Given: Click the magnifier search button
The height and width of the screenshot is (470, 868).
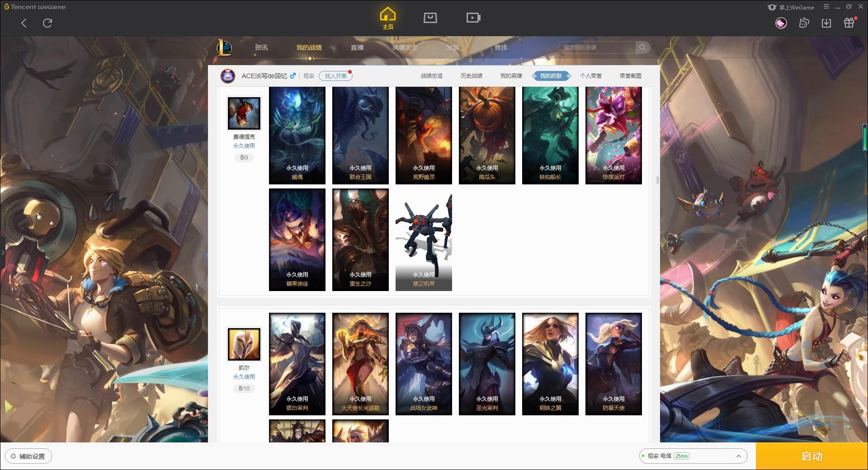Looking at the screenshot, I should (642, 47).
